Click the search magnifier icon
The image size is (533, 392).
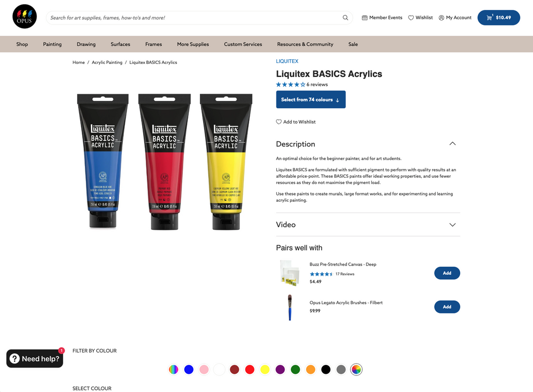(x=346, y=18)
